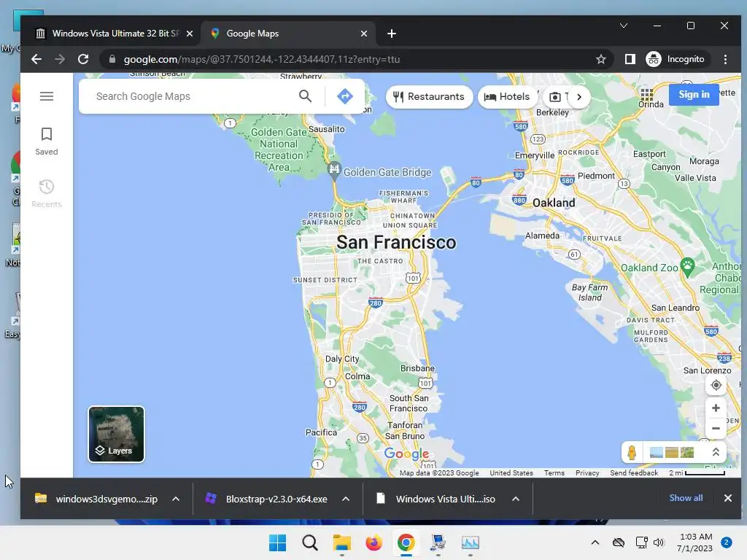Filter map by Restaurants
This screenshot has height=560, width=747.
[x=429, y=97]
